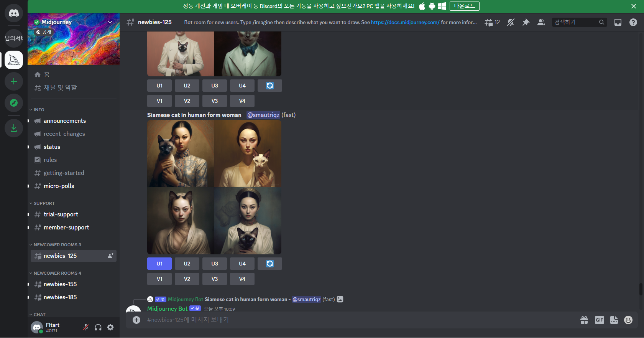Click re-roll icon beside upper U4

pos(270,86)
